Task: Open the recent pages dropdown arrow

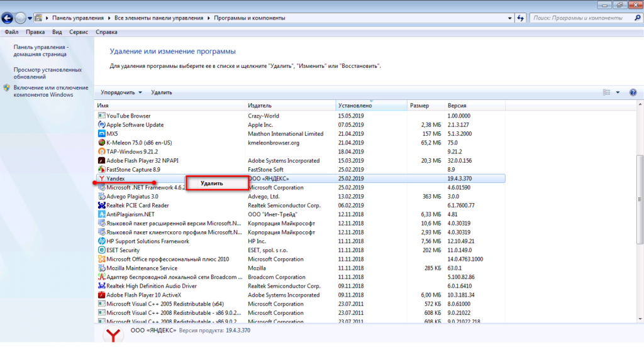Action: (x=30, y=18)
